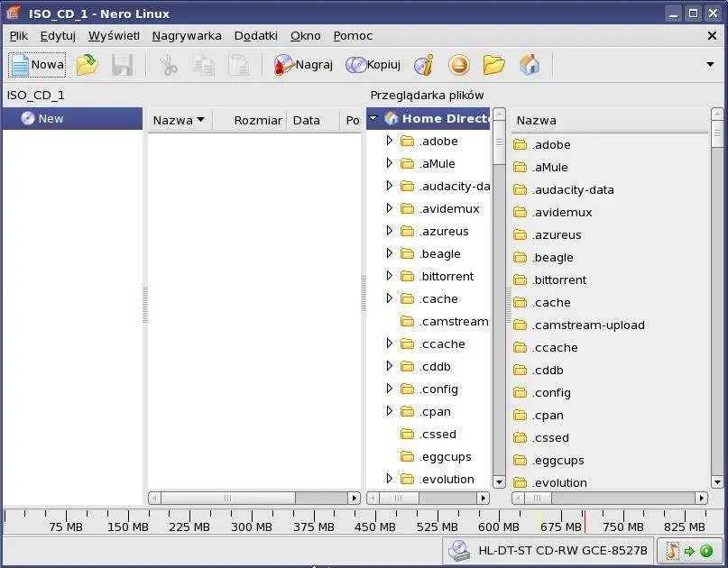This screenshot has height=568, width=728.
Task: Expand the .avidemux tree folder
Action: [x=390, y=208]
